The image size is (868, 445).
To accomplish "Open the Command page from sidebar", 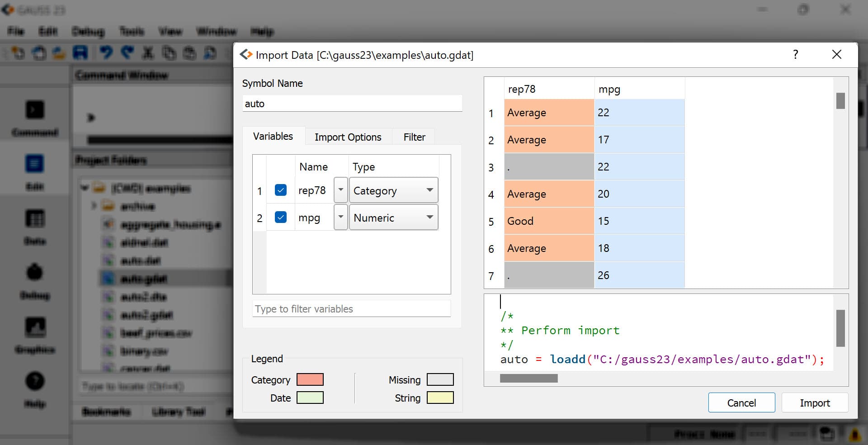I will pos(35,118).
